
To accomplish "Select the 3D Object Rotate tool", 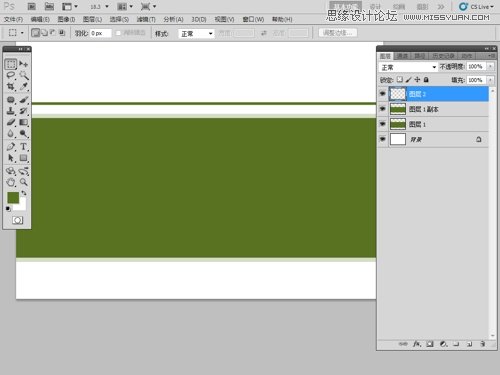I will tap(11, 171).
